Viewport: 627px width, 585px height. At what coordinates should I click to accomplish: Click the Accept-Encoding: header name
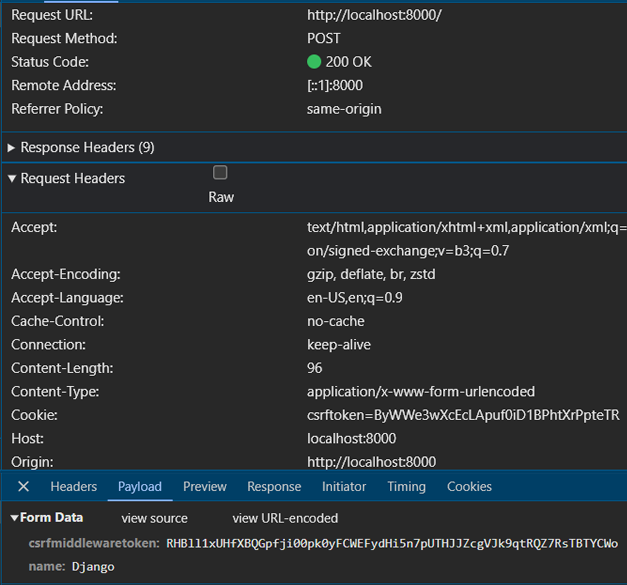pyautogui.click(x=66, y=274)
